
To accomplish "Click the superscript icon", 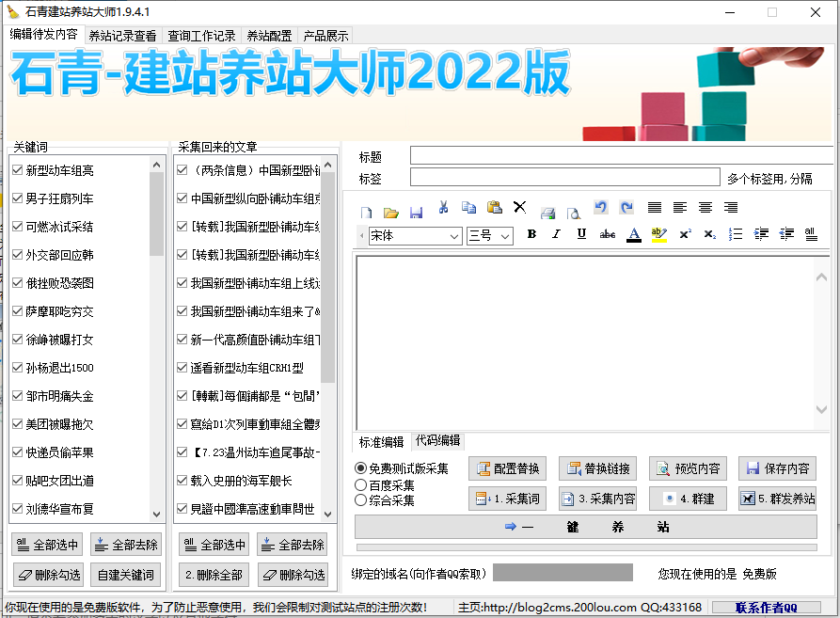I will (x=685, y=235).
